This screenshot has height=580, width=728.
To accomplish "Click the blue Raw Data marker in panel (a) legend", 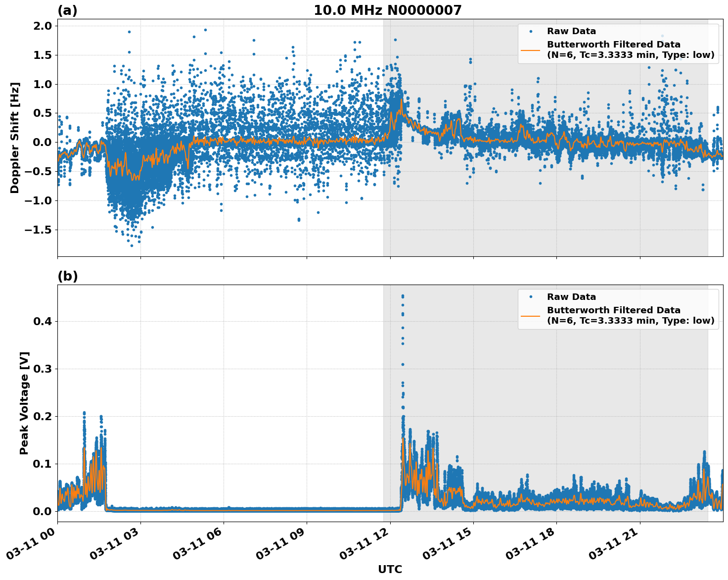I will 531,31.
